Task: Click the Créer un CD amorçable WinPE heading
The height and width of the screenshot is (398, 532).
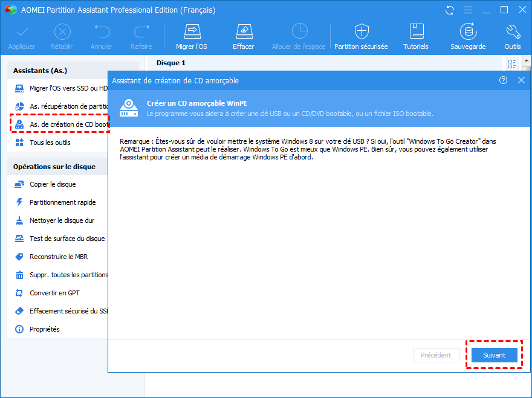Action: pos(197,103)
